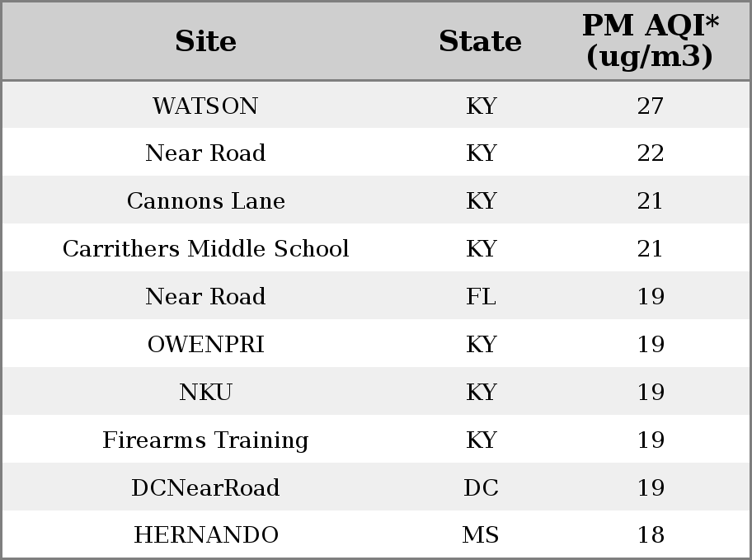Select the NKU site cell
The image size is (752, 560).
(205, 392)
